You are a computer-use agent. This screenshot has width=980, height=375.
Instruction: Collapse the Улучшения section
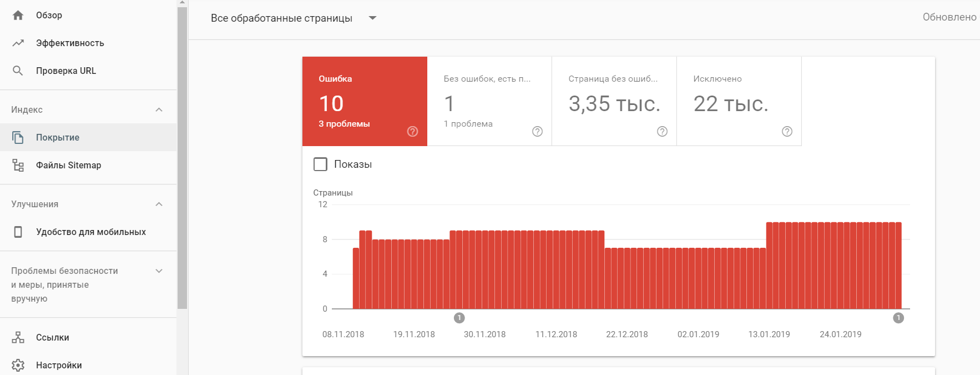[x=159, y=204]
